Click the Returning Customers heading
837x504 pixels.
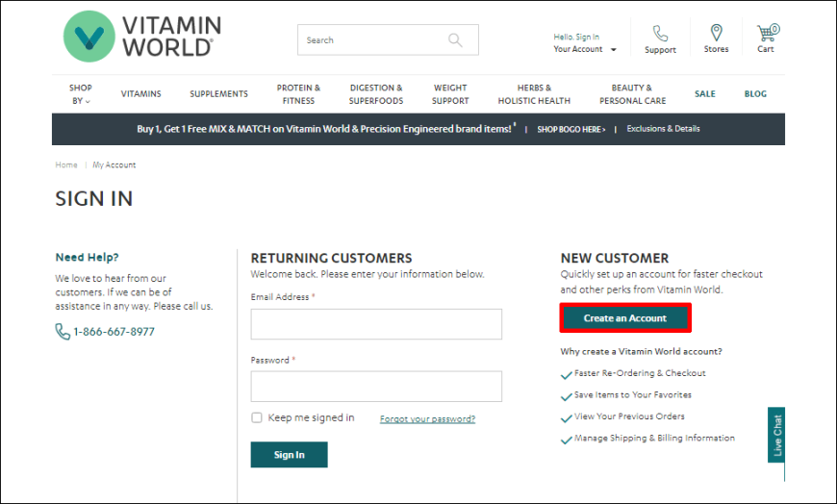click(x=332, y=259)
